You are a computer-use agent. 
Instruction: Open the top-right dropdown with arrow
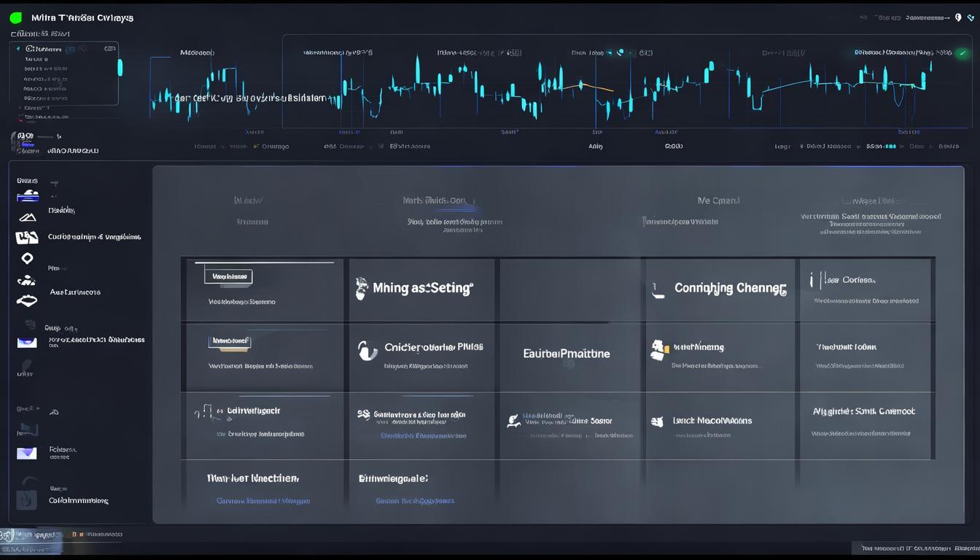coord(926,17)
